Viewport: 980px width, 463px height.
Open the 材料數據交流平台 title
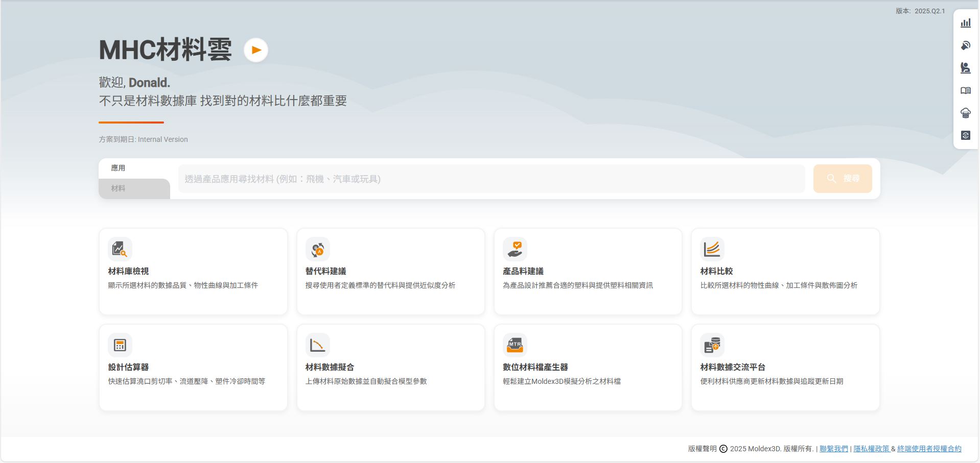coord(733,367)
